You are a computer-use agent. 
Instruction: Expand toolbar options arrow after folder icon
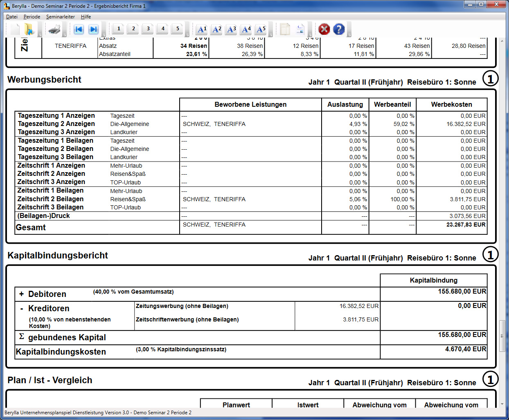[40, 35]
